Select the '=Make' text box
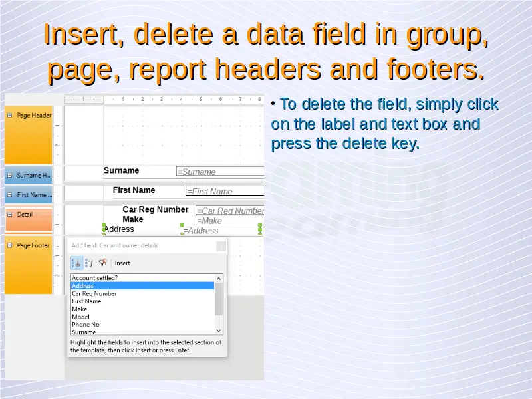 [x=230, y=221]
